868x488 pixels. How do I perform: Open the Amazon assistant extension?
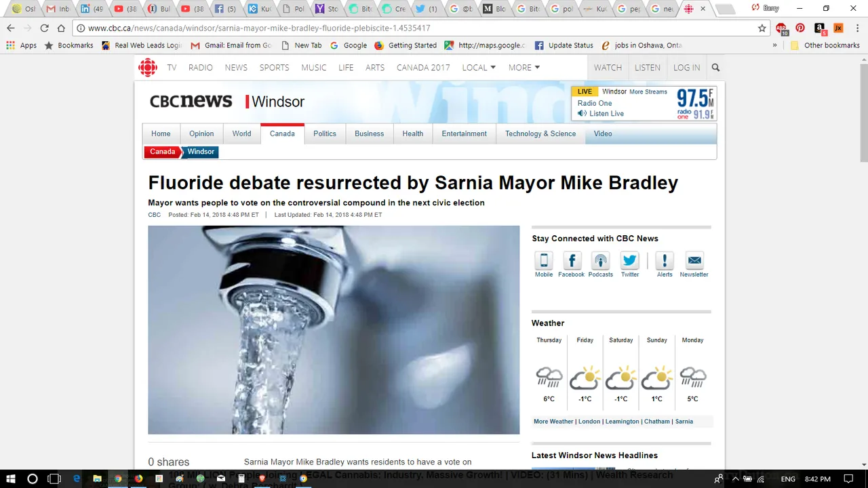[x=820, y=28]
